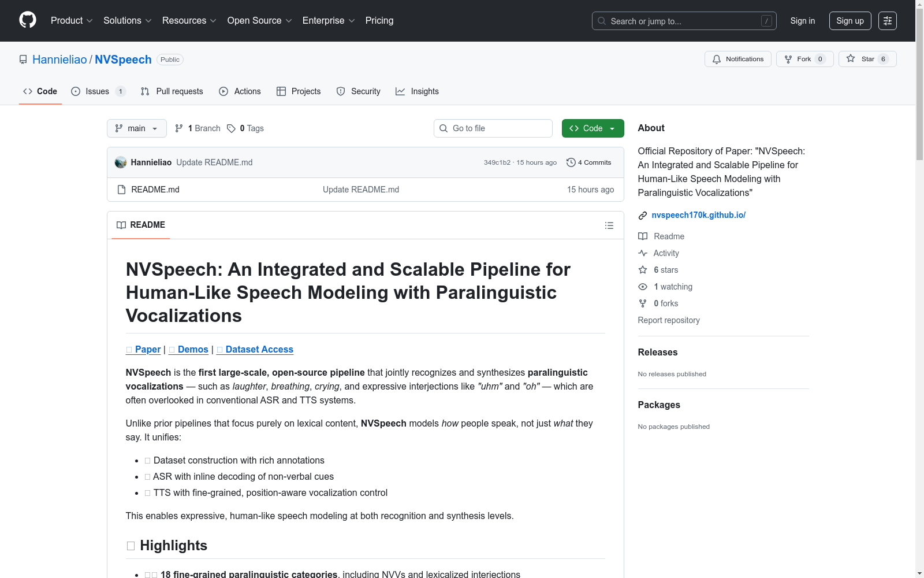Click the Hannieliao commit author avatar
Viewport: 924px width, 578px height.
click(x=121, y=162)
